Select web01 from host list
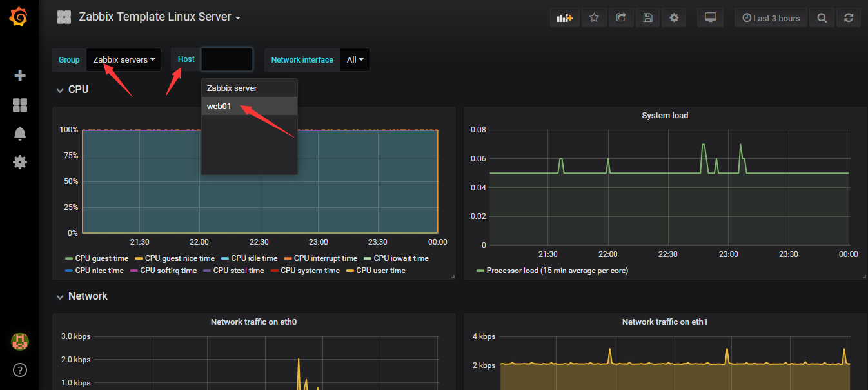 pyautogui.click(x=250, y=106)
